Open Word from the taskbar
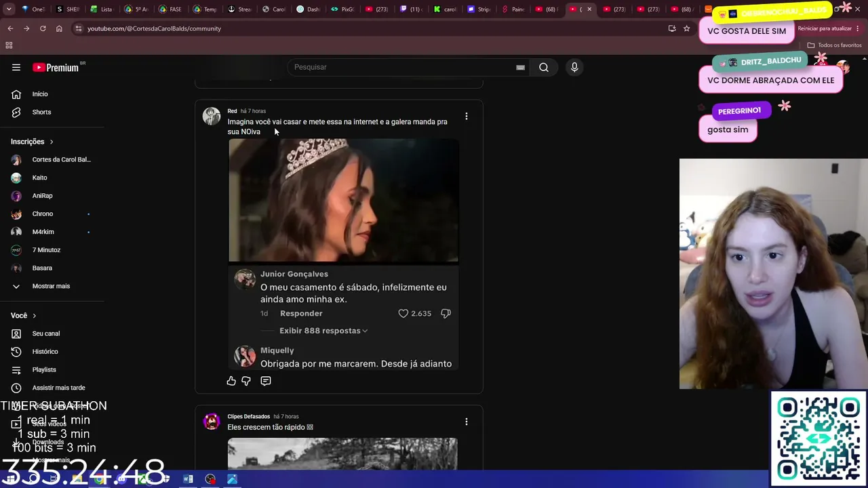The image size is (868, 488). [189, 479]
